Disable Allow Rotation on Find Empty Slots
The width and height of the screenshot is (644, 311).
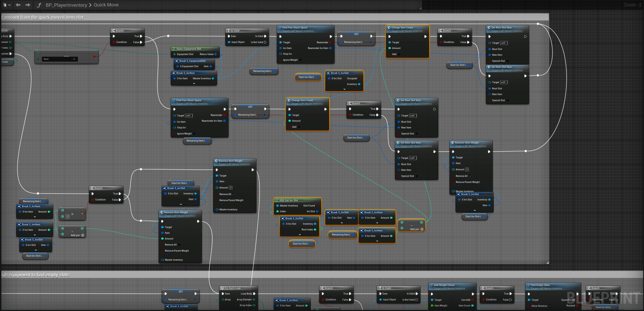(x=550, y=306)
